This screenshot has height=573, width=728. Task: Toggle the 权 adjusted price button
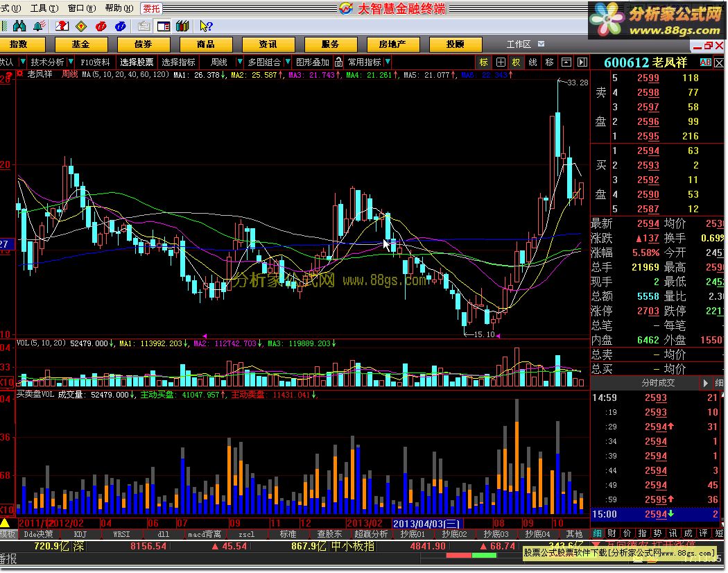[x=517, y=62]
